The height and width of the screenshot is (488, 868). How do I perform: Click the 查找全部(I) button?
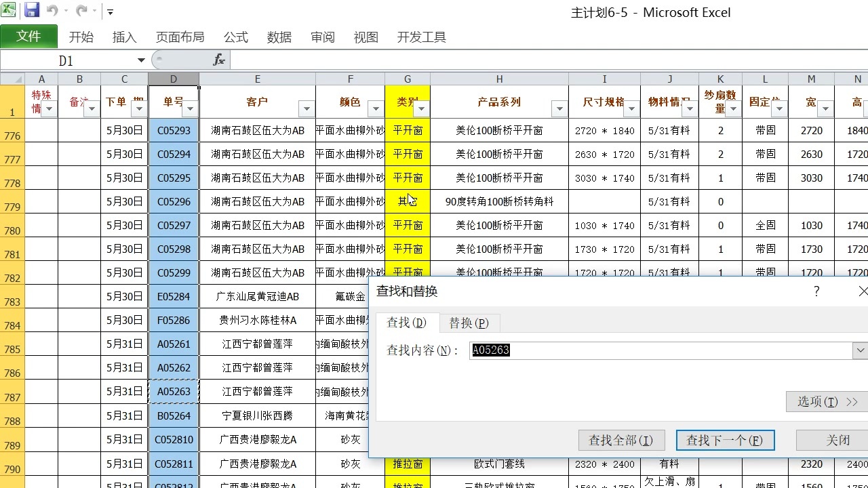621,441
